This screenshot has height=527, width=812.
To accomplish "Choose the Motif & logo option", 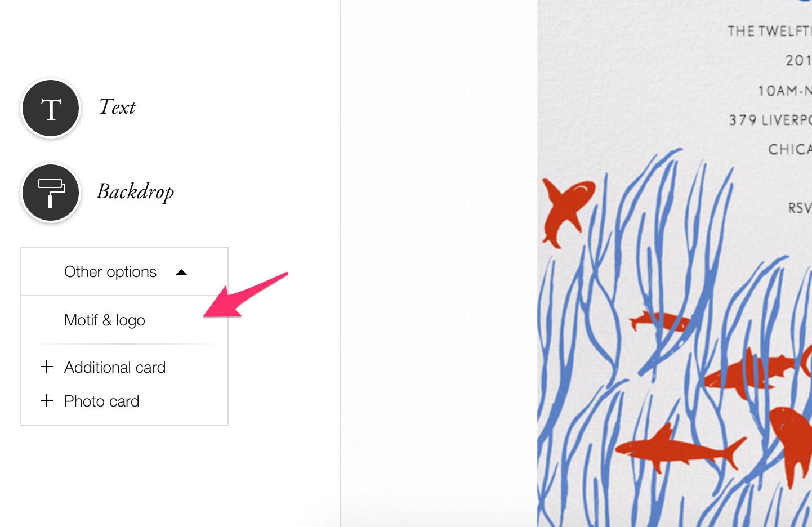I will [105, 320].
